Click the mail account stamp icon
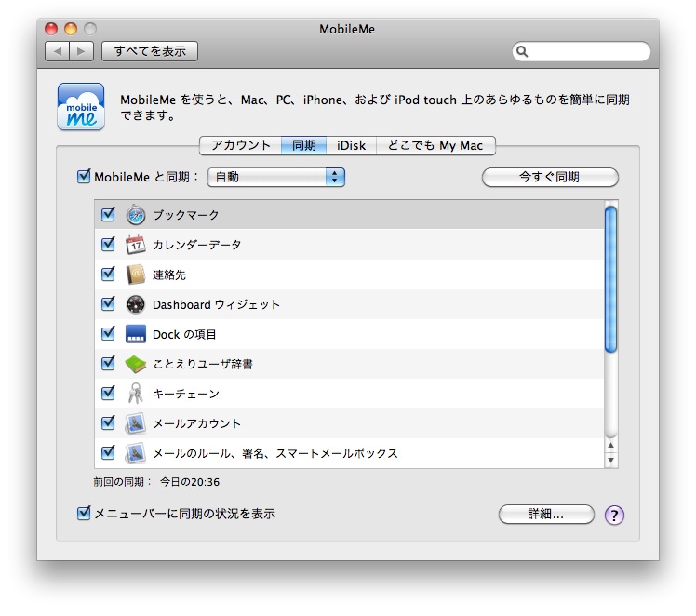696x616 pixels. [136, 423]
